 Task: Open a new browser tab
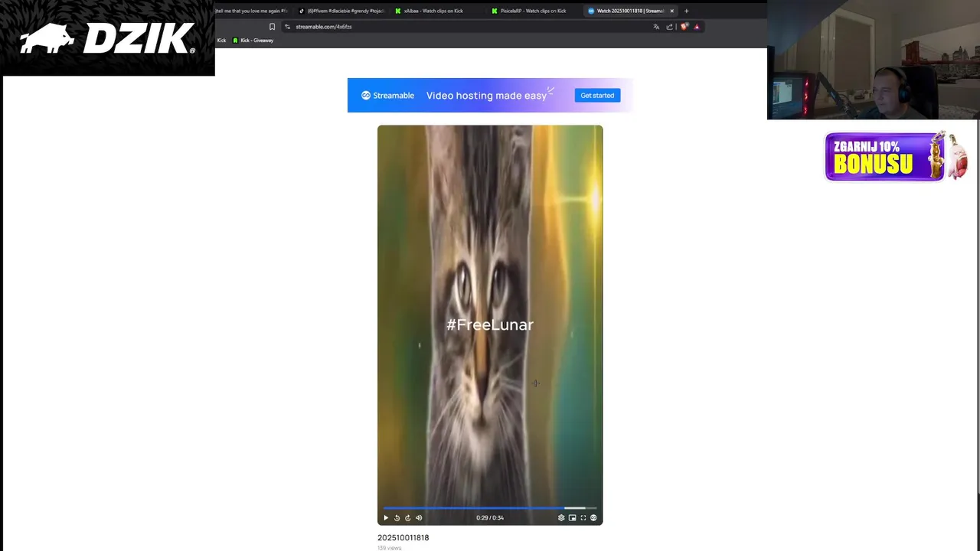pos(686,11)
